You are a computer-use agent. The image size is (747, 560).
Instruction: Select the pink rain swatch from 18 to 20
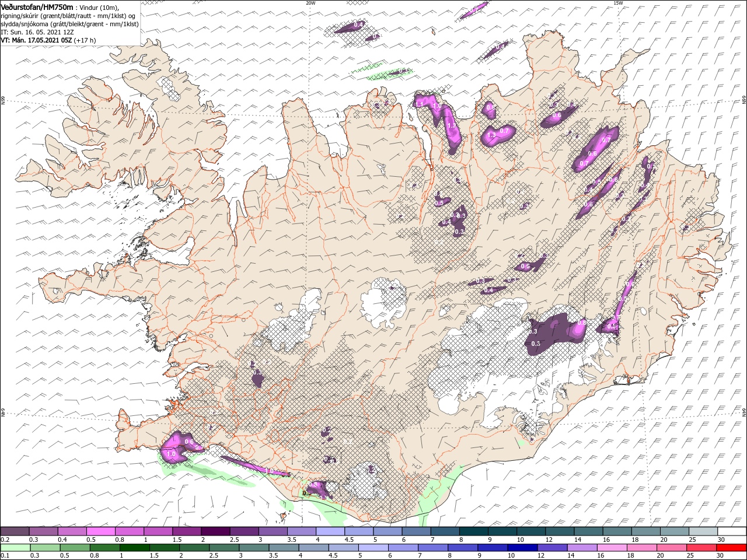642,548
